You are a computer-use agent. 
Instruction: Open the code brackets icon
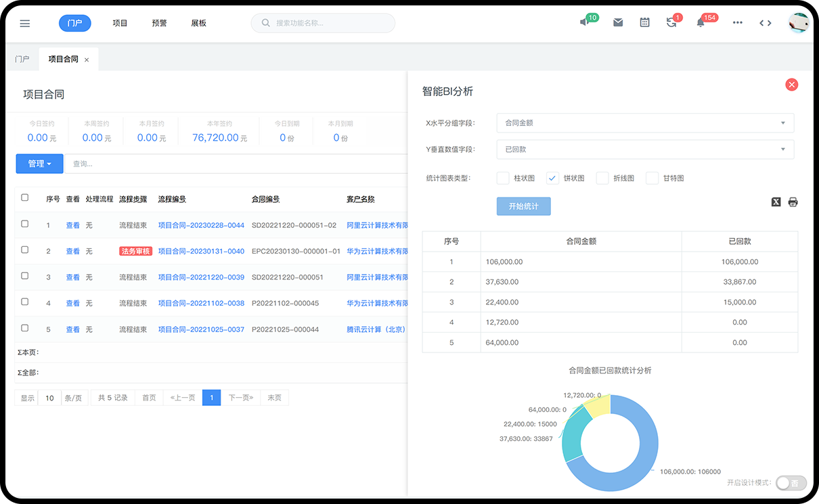765,22
